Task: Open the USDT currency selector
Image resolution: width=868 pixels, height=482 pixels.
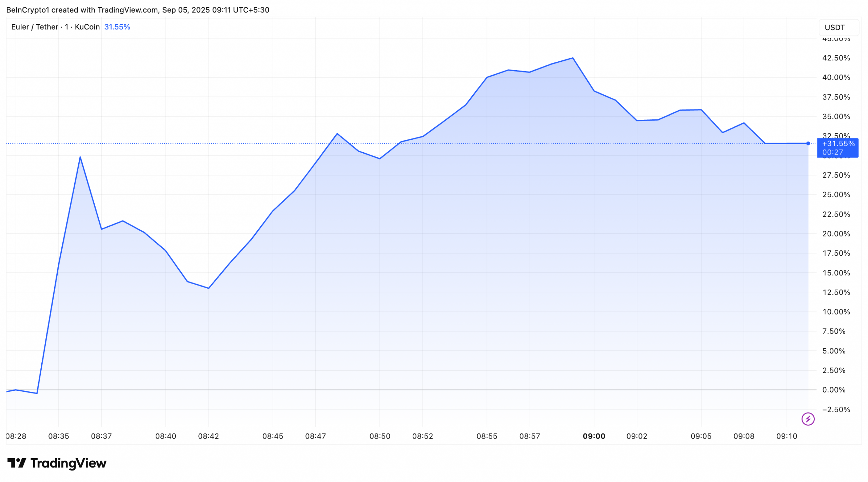Action: tap(839, 27)
